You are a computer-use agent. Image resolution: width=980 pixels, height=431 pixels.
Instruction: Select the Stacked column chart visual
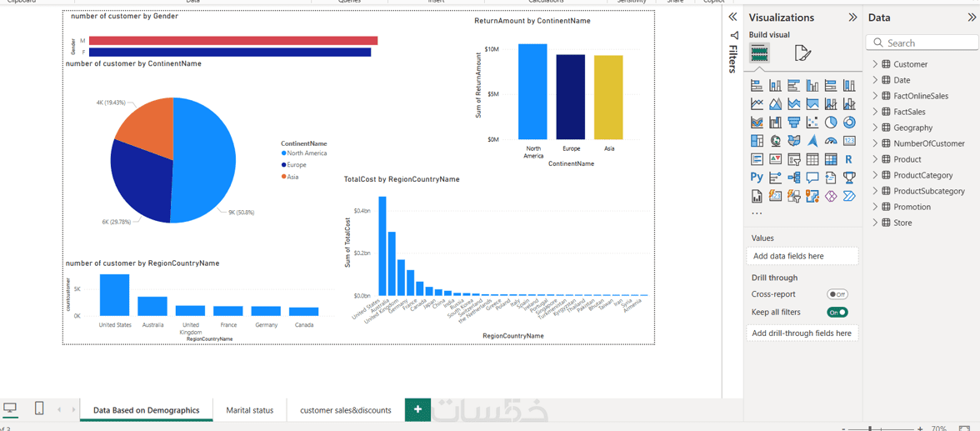(775, 86)
